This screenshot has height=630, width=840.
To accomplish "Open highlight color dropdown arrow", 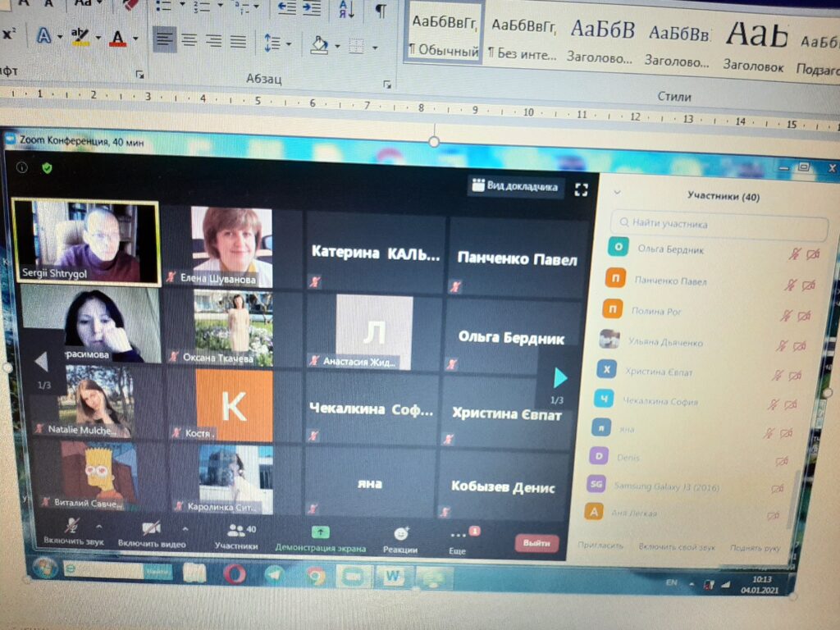I will pyautogui.click(x=98, y=38).
